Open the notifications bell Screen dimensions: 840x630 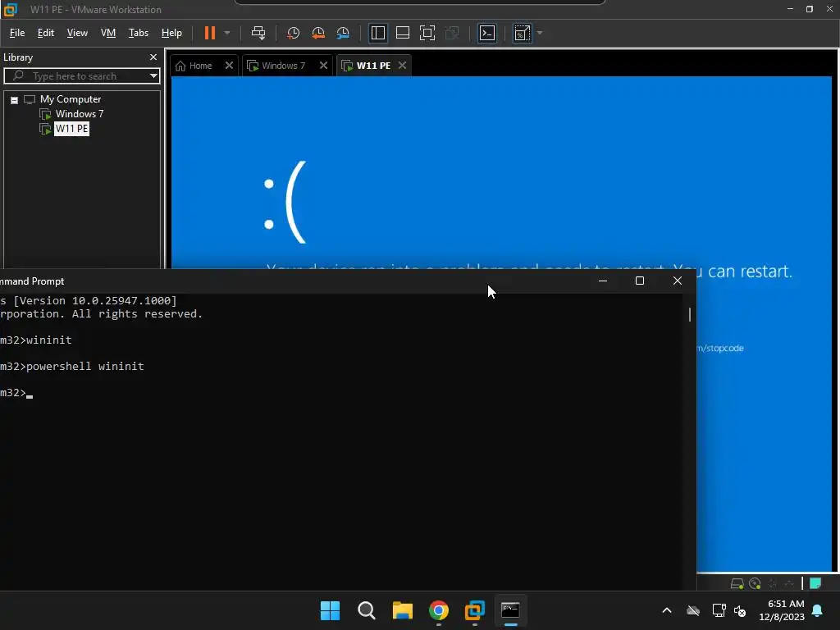818,610
